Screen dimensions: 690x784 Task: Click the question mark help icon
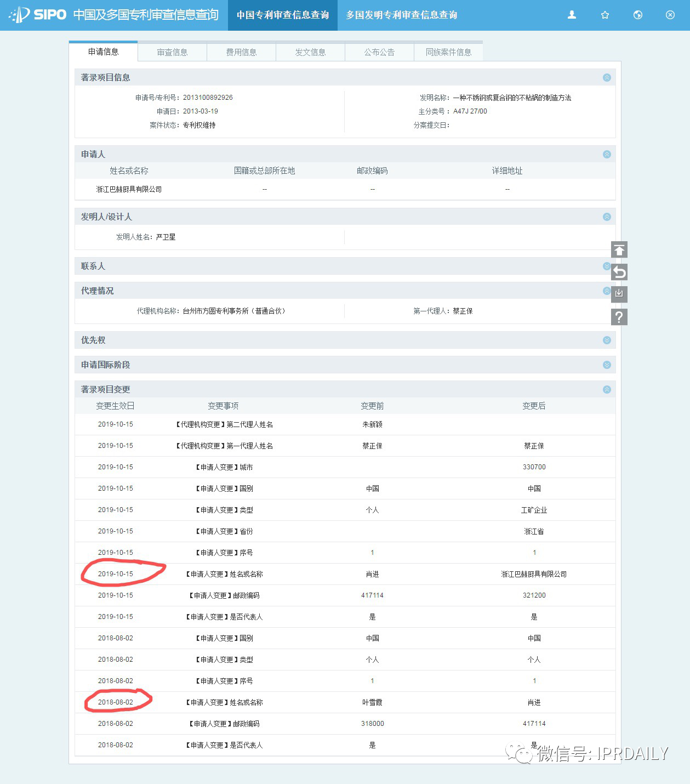click(x=619, y=316)
